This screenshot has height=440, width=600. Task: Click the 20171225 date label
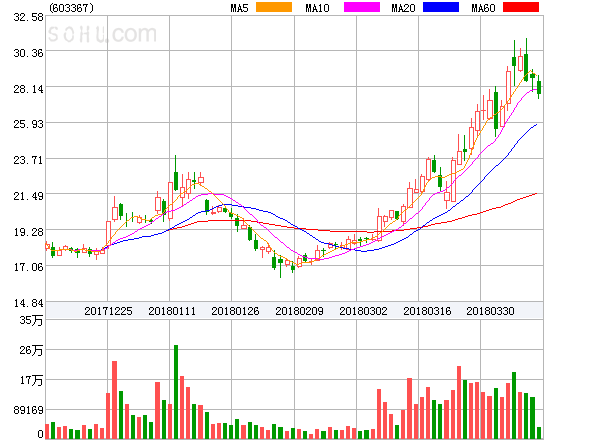(x=108, y=311)
